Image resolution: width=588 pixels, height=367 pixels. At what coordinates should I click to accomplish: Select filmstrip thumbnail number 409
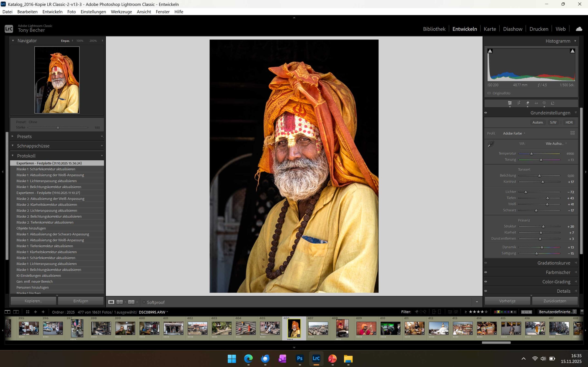(x=366, y=328)
